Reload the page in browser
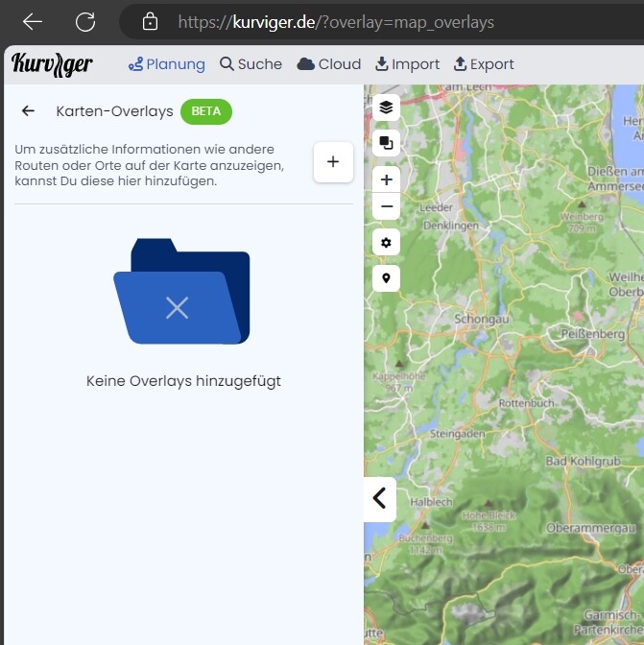644x645 pixels. (85, 21)
